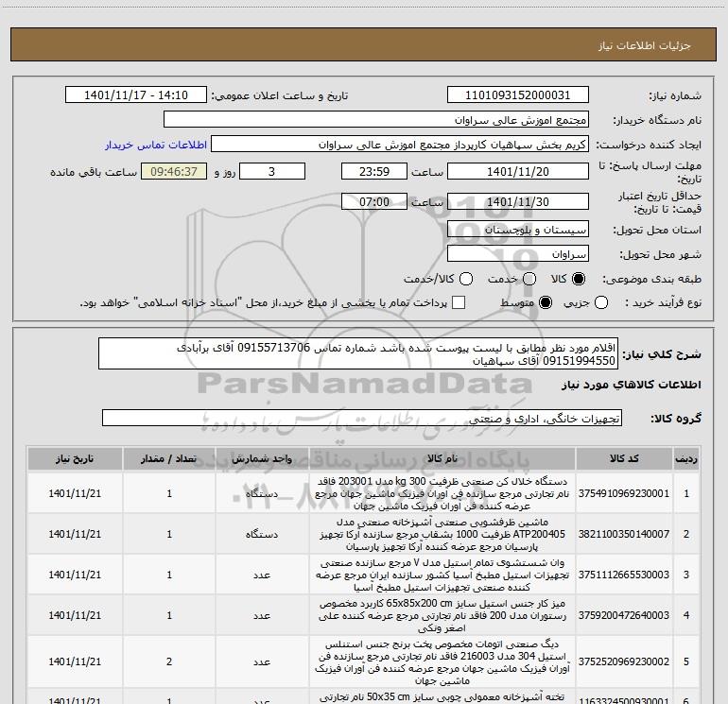Click the نام کالا column header
The height and width of the screenshot is (704, 728).
(x=442, y=458)
